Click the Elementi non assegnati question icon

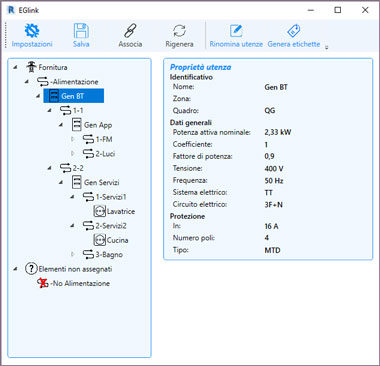click(31, 269)
